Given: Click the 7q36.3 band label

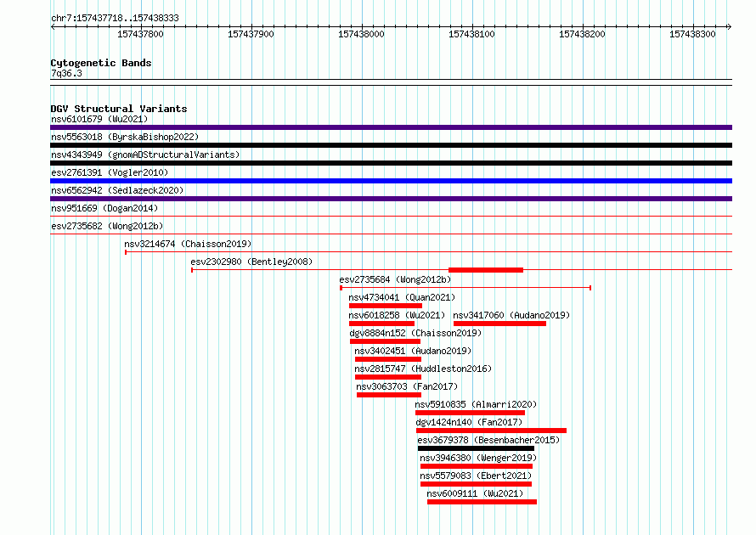Looking at the screenshot, I should coord(66,73).
